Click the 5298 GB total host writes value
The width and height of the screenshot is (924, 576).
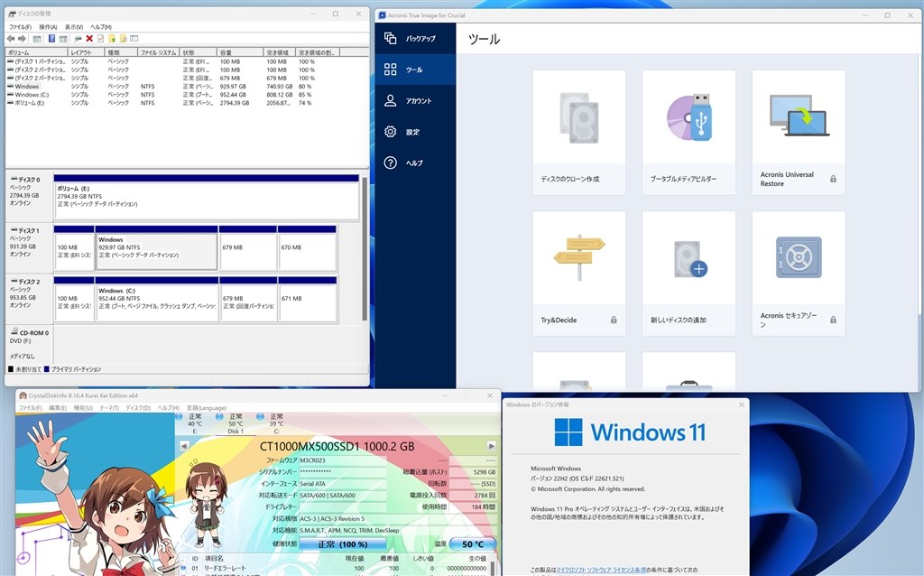click(473, 471)
